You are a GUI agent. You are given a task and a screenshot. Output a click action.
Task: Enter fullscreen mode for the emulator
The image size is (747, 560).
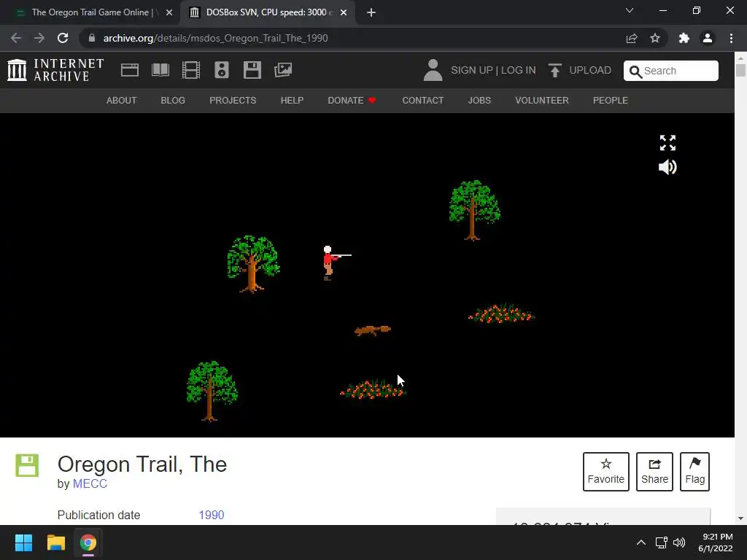[x=667, y=142]
